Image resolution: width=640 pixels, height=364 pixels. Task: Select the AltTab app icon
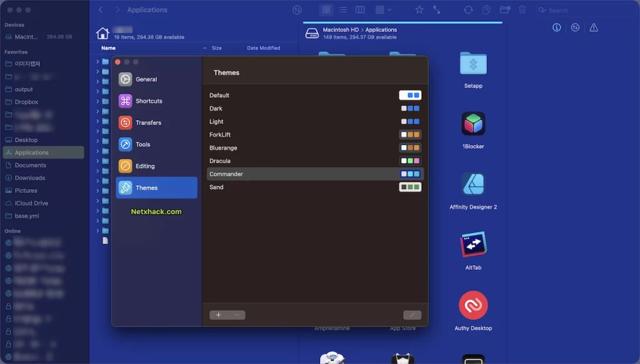[x=473, y=244]
